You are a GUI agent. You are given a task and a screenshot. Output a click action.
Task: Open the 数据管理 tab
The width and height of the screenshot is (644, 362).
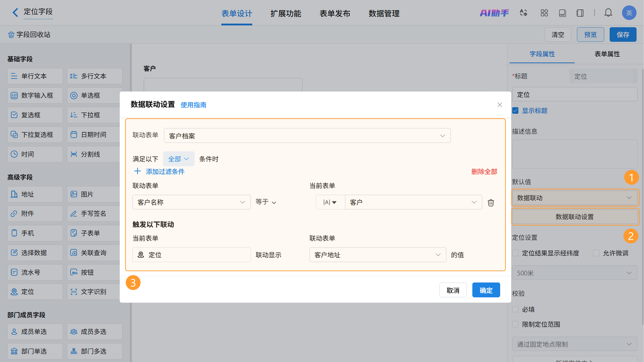(384, 13)
